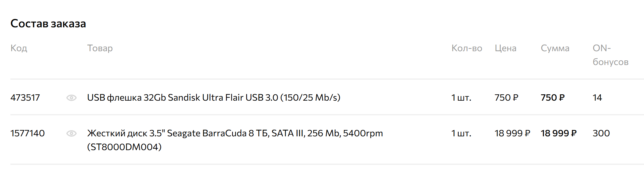
Task: Click the bold 750 ₽ sum value
Action: [553, 98]
